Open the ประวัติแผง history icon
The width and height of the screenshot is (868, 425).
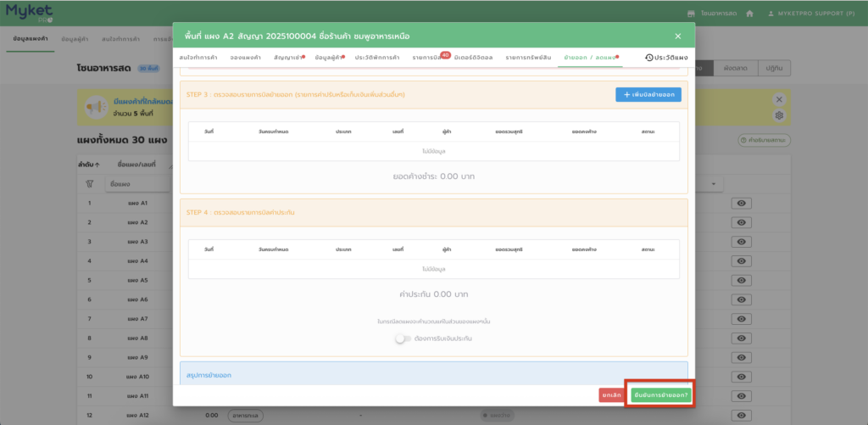[x=649, y=58]
